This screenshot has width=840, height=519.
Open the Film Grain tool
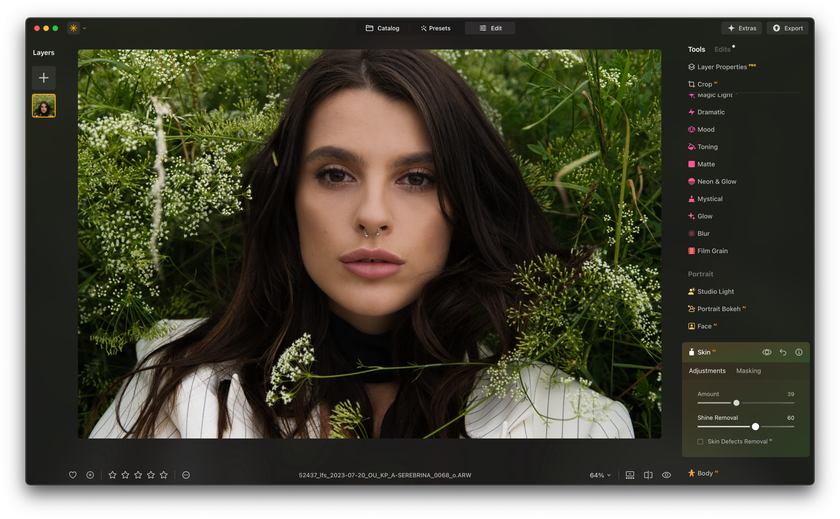click(708, 251)
